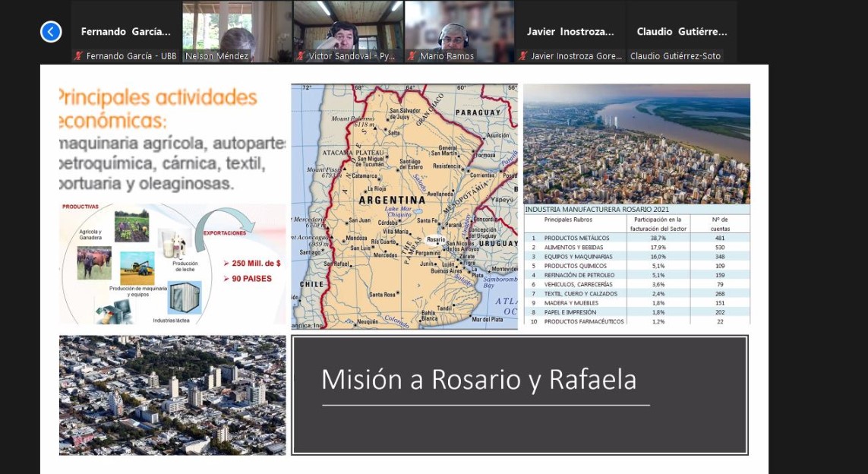
Task: Click the Producción de maquinaria y equipos label
Action: (138, 291)
